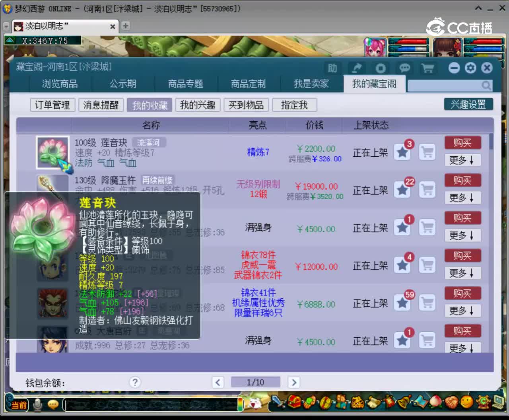Click the share arrow icon in the header
The height and width of the screenshot is (420, 509).
coord(357,68)
